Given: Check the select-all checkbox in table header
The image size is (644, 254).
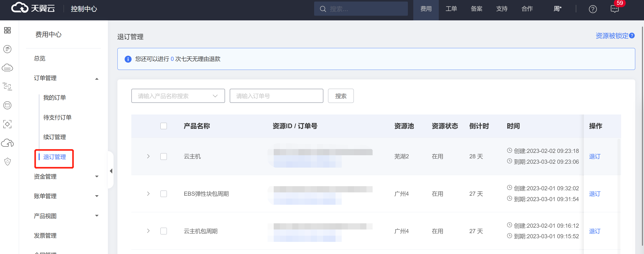Looking at the screenshot, I should pos(164,126).
